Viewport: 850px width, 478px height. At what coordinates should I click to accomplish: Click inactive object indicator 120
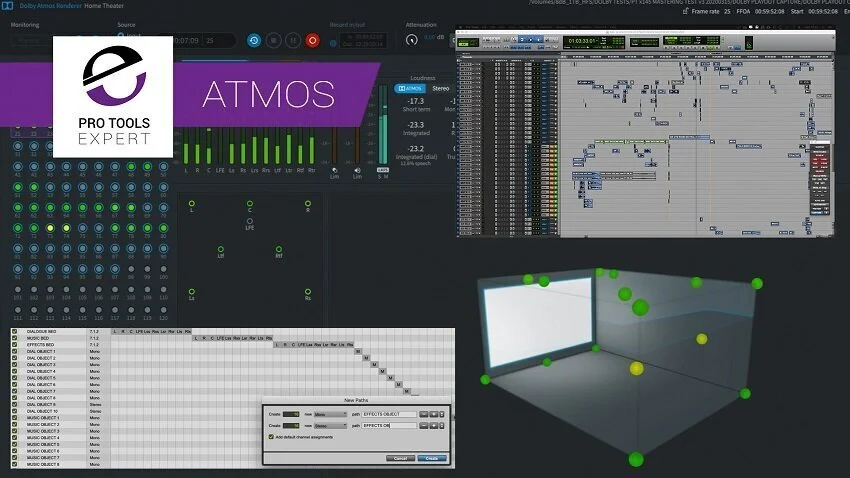pos(164,310)
